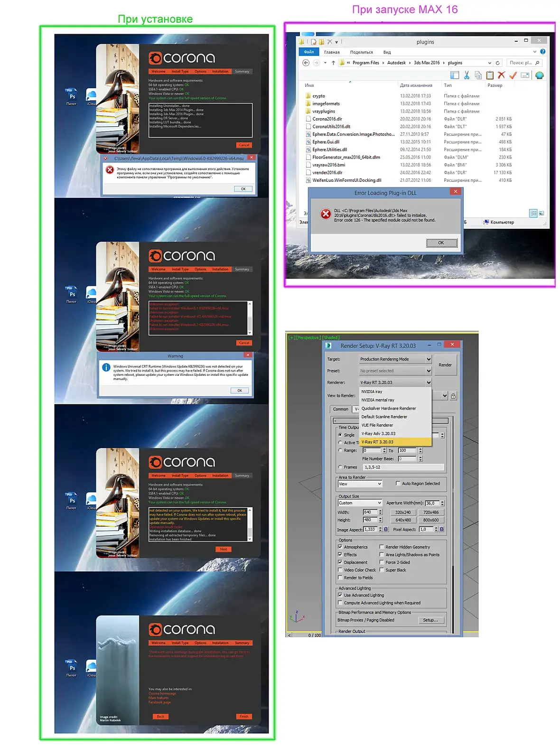The height and width of the screenshot is (747, 560).
Task: Click the Frames input field 1,3,5-12
Action: pyautogui.click(x=403, y=467)
